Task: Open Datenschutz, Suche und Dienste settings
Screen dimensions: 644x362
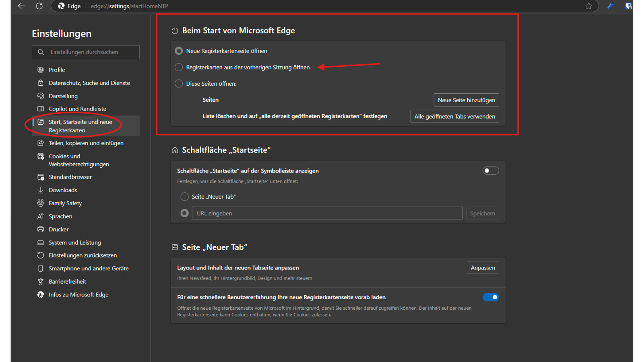Action: click(89, 83)
